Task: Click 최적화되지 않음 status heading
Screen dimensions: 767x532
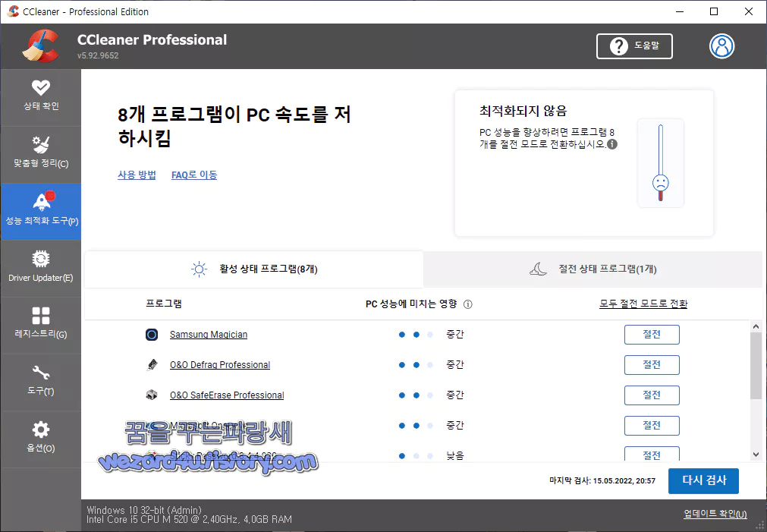Action: [523, 111]
